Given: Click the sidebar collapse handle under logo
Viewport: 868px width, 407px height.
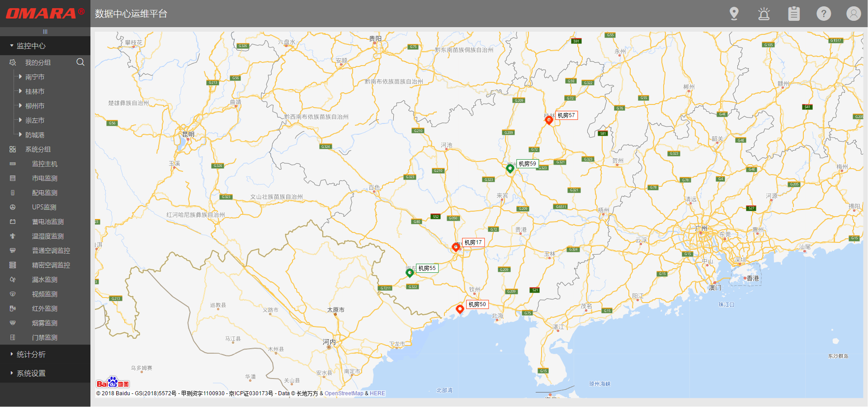Looking at the screenshot, I should [45, 32].
